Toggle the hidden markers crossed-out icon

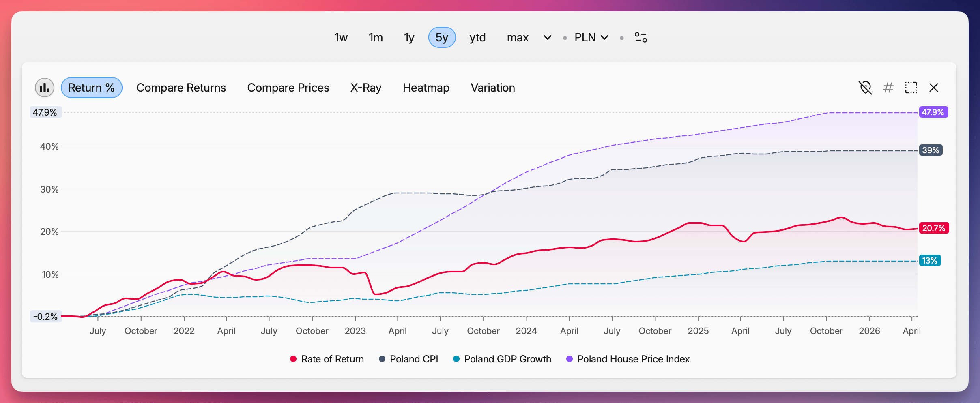point(865,88)
